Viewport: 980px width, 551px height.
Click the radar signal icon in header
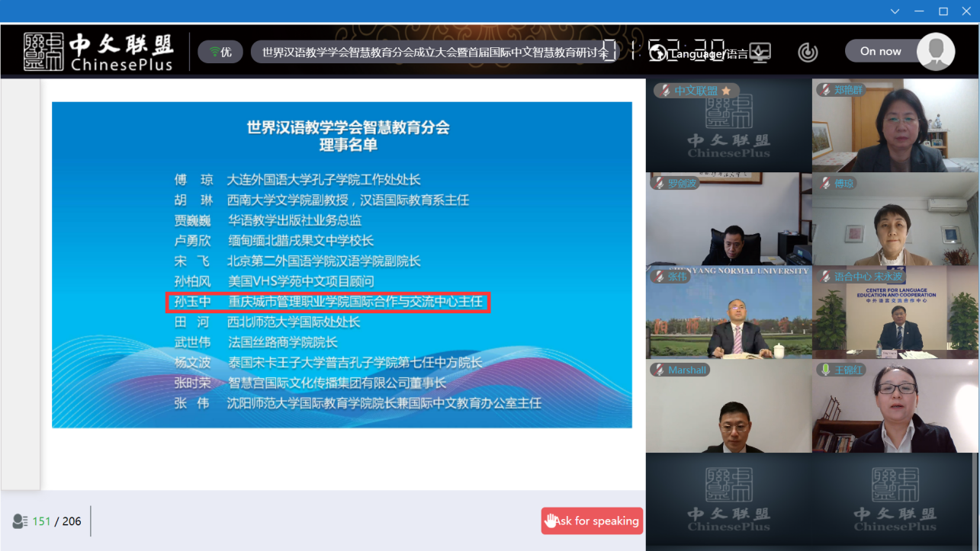pos(808,52)
